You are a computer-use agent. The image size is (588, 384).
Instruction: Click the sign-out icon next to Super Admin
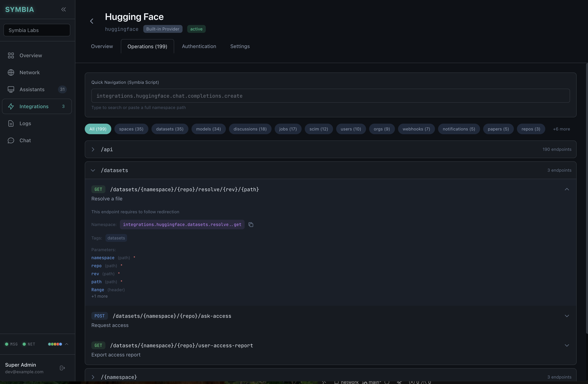tap(62, 368)
